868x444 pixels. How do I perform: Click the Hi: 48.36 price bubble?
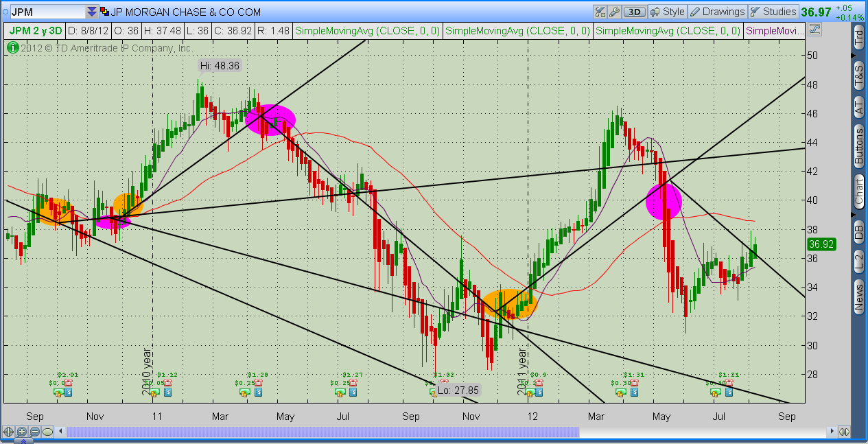(220, 66)
